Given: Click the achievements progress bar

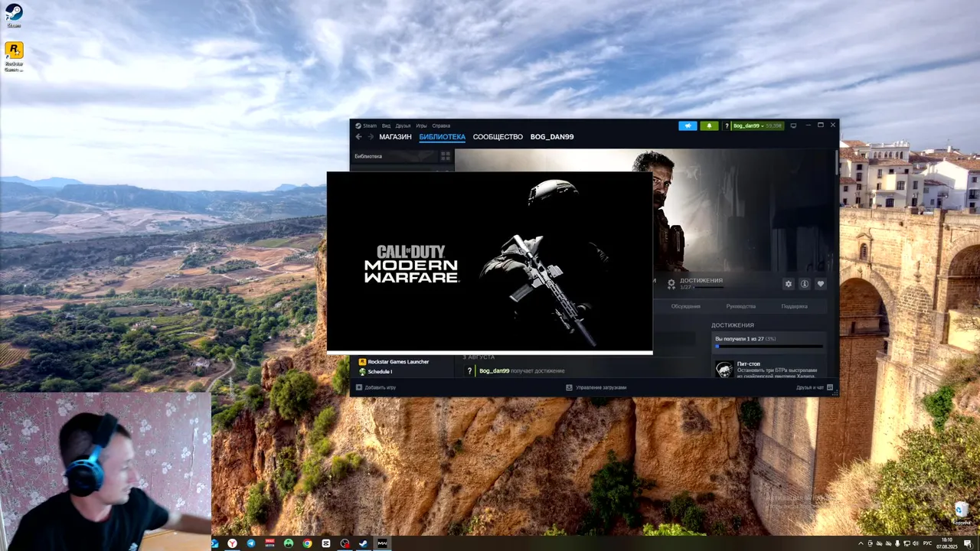Looking at the screenshot, I should 769,347.
